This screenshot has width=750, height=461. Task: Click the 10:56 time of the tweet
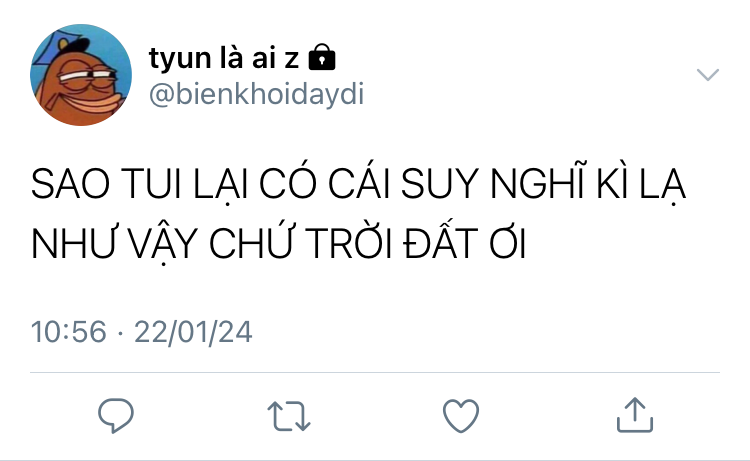(68, 331)
